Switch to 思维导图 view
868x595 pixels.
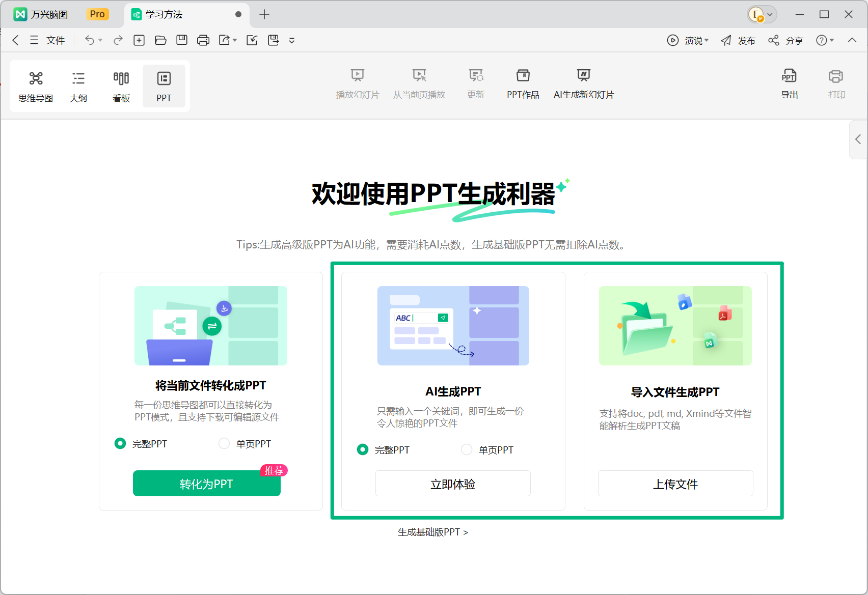[36, 86]
